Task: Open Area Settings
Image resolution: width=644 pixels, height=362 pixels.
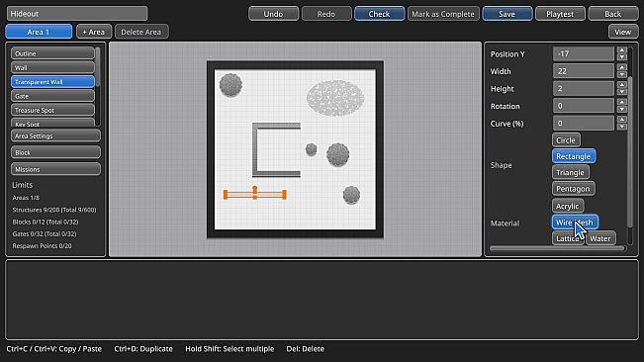Action: [55, 136]
